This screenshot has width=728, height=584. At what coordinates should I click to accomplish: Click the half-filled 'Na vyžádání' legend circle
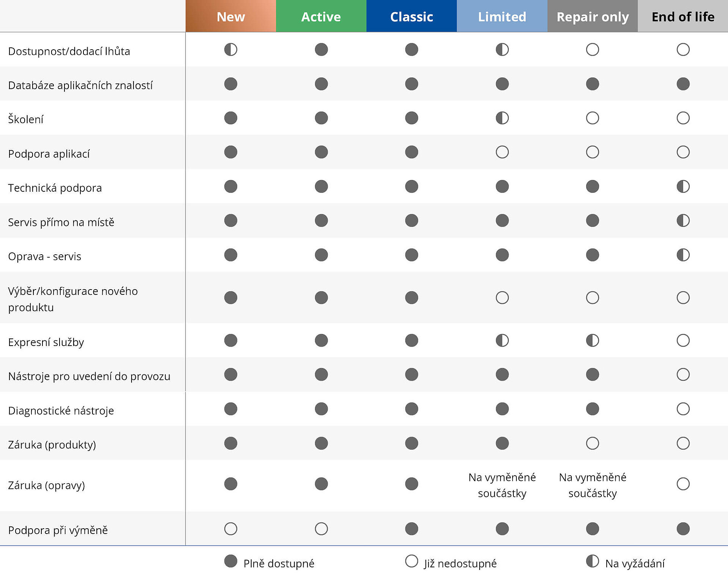tap(592, 561)
